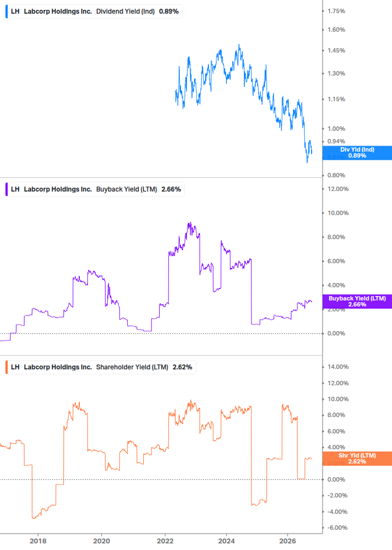Click the 0.00% label on buyback axis
The image size is (392, 550).
(336, 334)
